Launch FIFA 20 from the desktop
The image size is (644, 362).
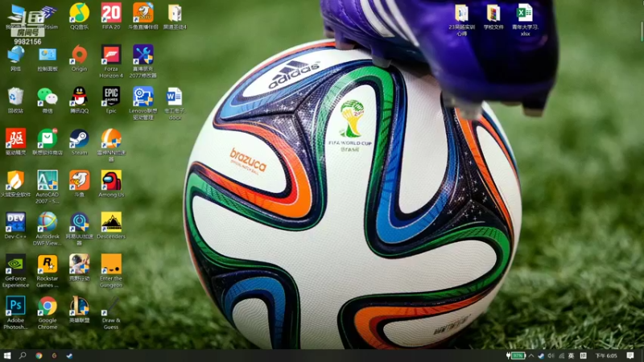111,15
